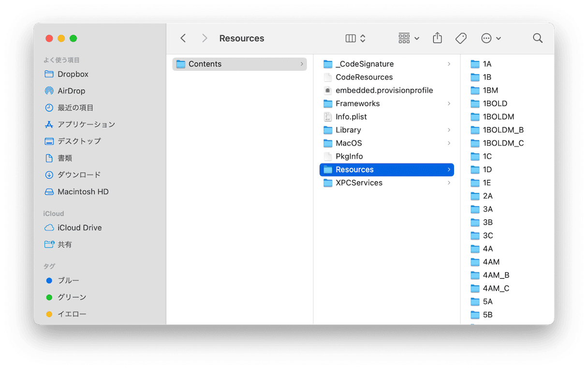
Task: Open ダウンロード in the sidebar
Action: [79, 175]
